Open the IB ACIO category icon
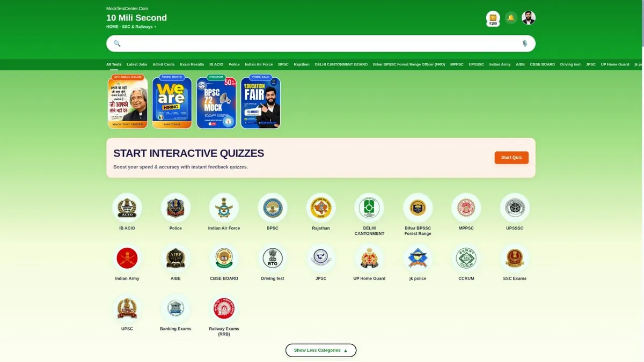Image resolution: width=644 pixels, height=362 pixels. point(127,208)
